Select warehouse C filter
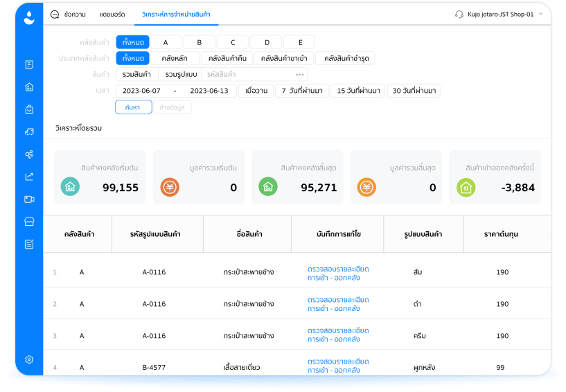The width and height of the screenshot is (566, 392). [233, 42]
